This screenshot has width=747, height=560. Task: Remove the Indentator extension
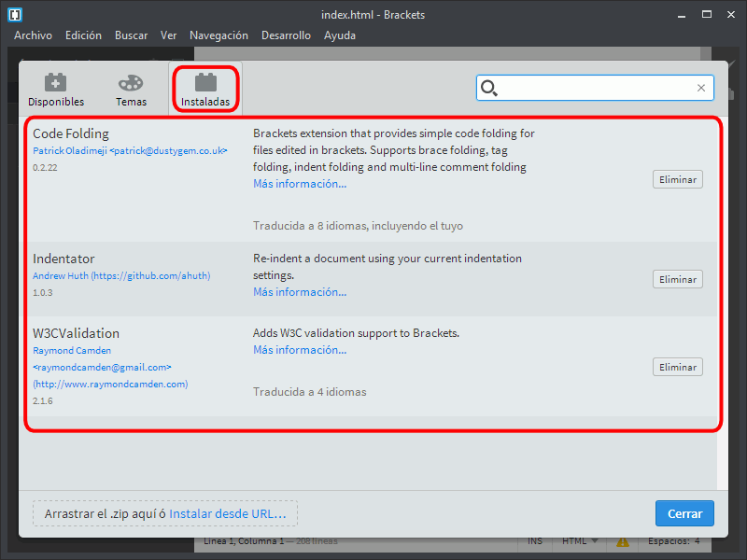click(678, 279)
